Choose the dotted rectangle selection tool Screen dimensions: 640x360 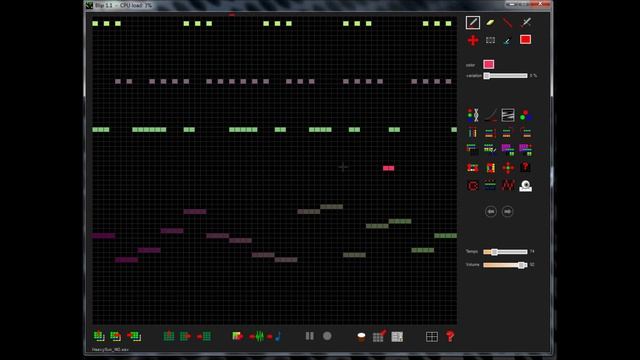coord(490,40)
